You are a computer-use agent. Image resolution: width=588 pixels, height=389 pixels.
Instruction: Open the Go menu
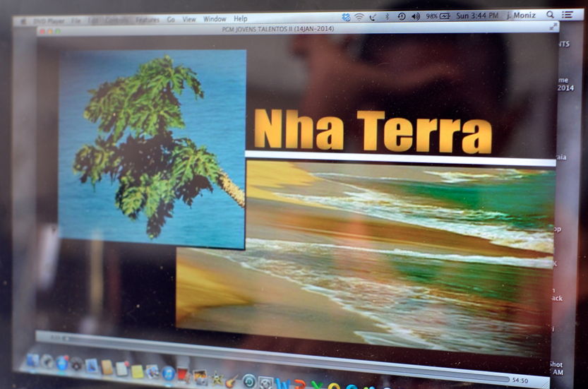[171, 20]
